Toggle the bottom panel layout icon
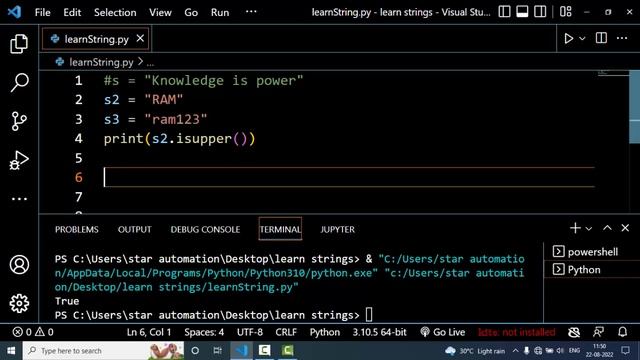640x360 pixels. coord(522,12)
